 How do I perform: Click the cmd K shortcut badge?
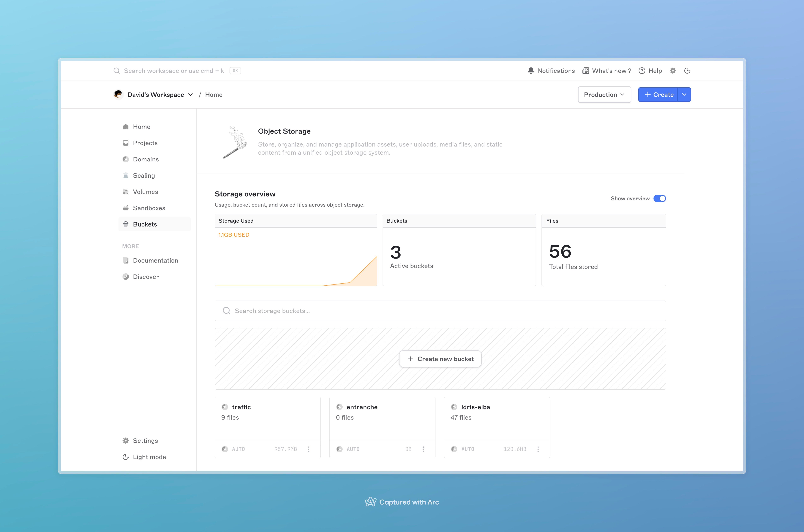click(235, 71)
